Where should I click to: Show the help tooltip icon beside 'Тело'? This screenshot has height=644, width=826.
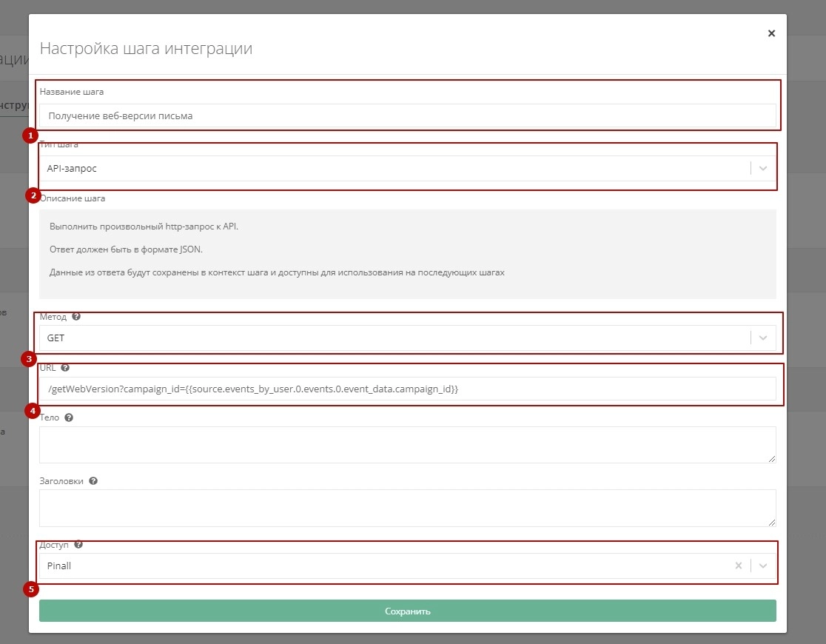(x=69, y=418)
